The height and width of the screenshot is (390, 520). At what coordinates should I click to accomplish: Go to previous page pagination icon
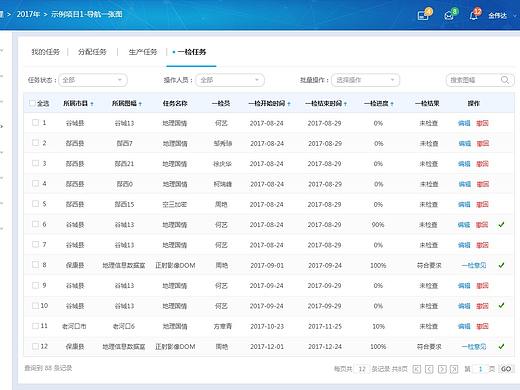coord(429,369)
